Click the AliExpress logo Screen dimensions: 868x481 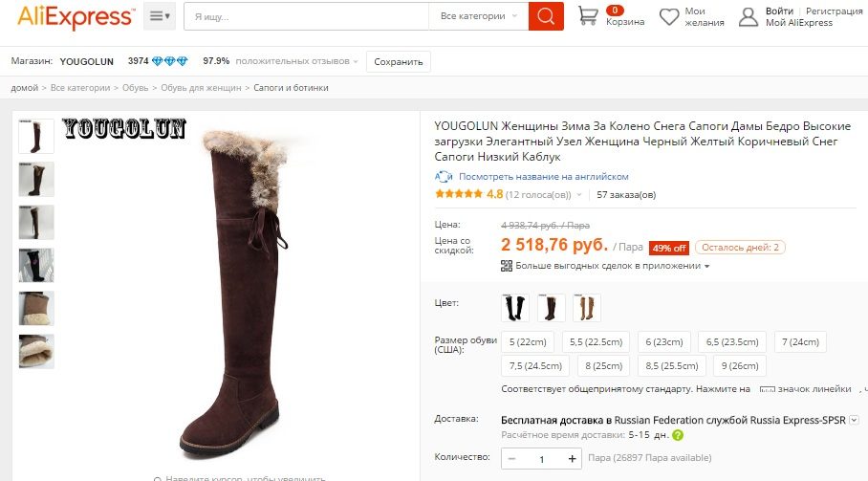[x=76, y=17]
